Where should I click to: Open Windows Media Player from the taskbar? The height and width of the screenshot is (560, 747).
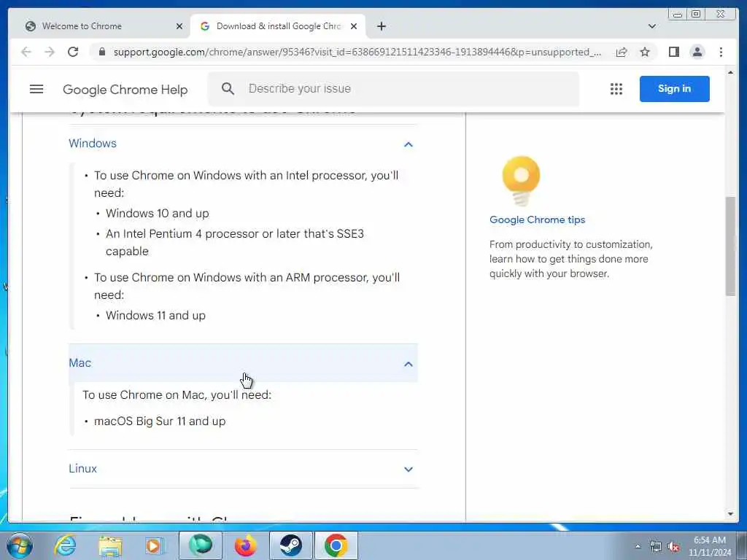154,545
